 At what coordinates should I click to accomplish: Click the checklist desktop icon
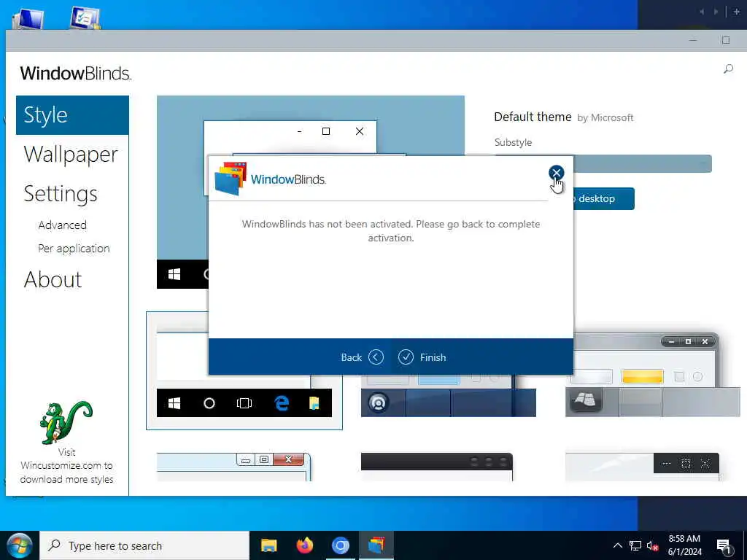pyautogui.click(x=86, y=18)
